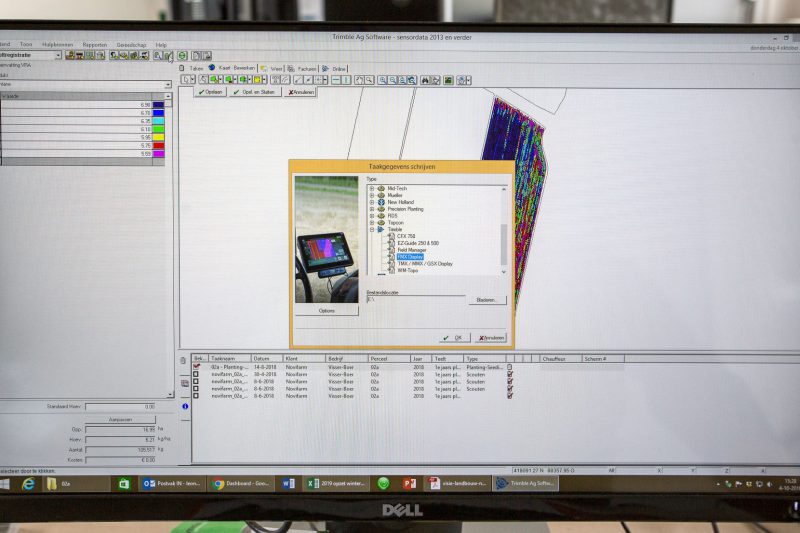Open the Windows Store taskbar icon
800x533 pixels.
pyautogui.click(x=123, y=484)
